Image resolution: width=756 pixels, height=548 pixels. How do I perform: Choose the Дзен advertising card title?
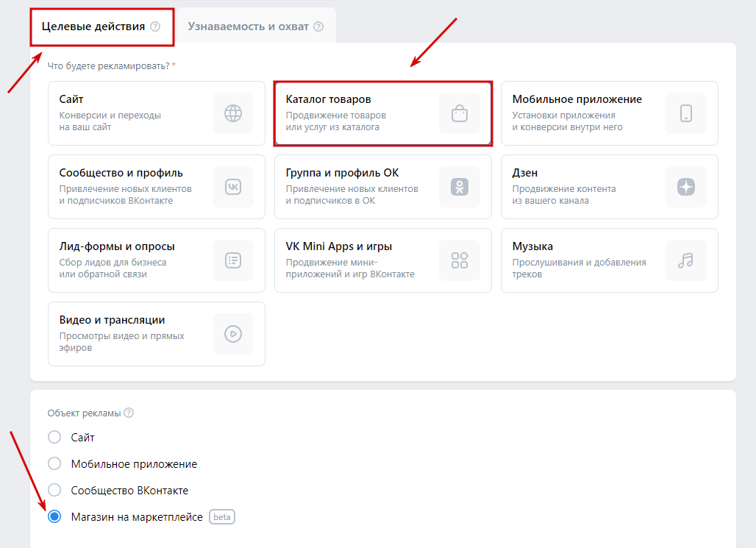click(x=525, y=173)
